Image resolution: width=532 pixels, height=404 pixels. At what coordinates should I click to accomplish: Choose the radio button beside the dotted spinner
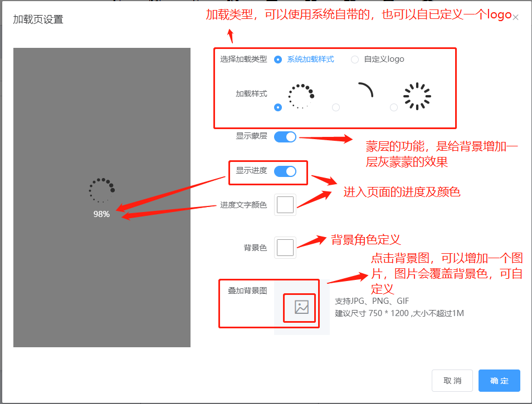pos(278,107)
